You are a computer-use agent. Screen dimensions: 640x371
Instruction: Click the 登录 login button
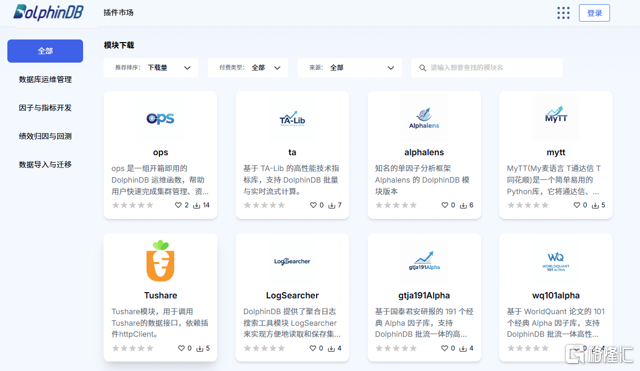[594, 13]
